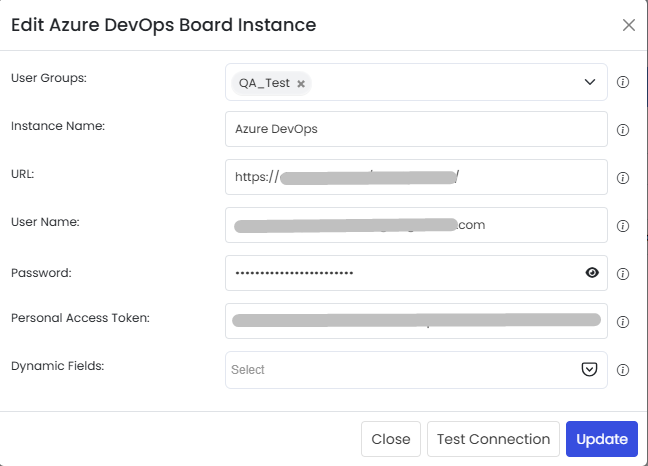Click the info icon beside User Name
The height and width of the screenshot is (466, 648).
623,226
